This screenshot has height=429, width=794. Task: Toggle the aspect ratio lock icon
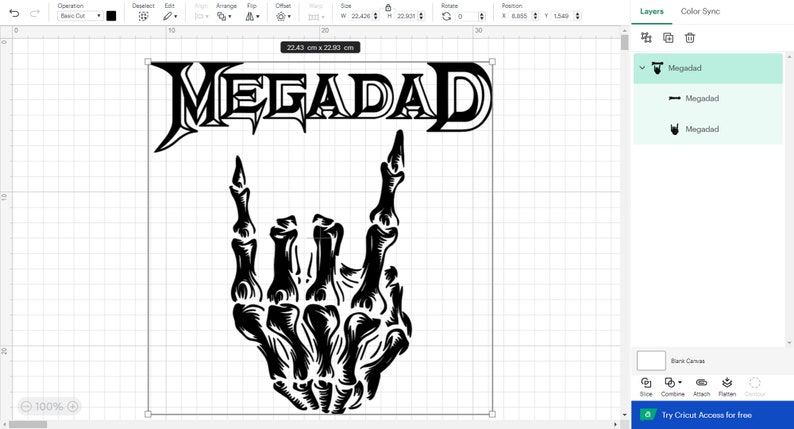click(388, 7)
